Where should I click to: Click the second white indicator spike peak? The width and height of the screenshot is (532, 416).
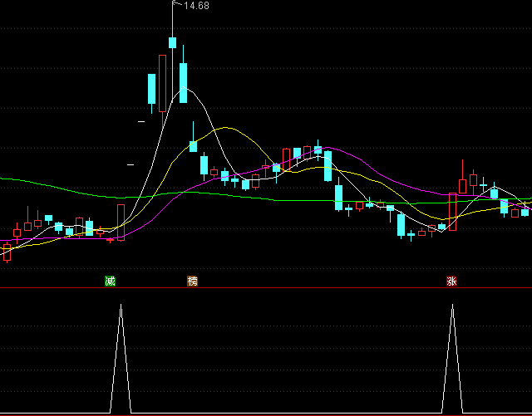[452, 306]
